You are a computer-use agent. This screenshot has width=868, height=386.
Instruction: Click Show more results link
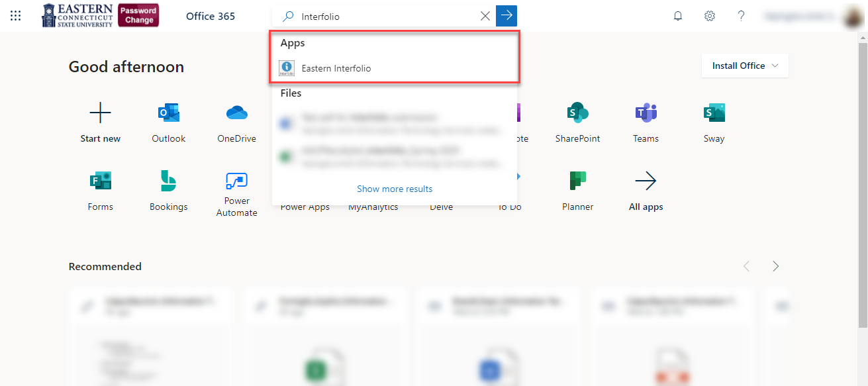(x=395, y=189)
